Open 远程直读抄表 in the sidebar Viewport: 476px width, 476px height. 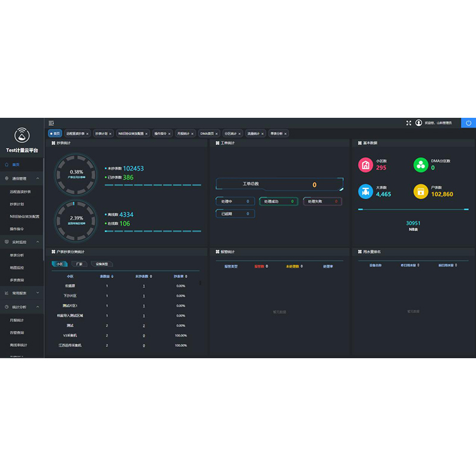point(24,192)
